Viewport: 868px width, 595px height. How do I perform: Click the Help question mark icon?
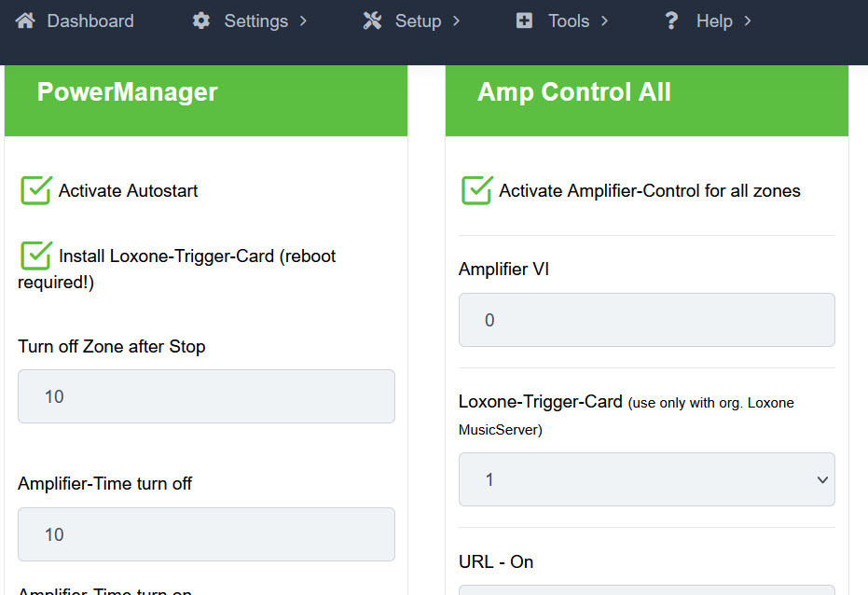tap(671, 21)
